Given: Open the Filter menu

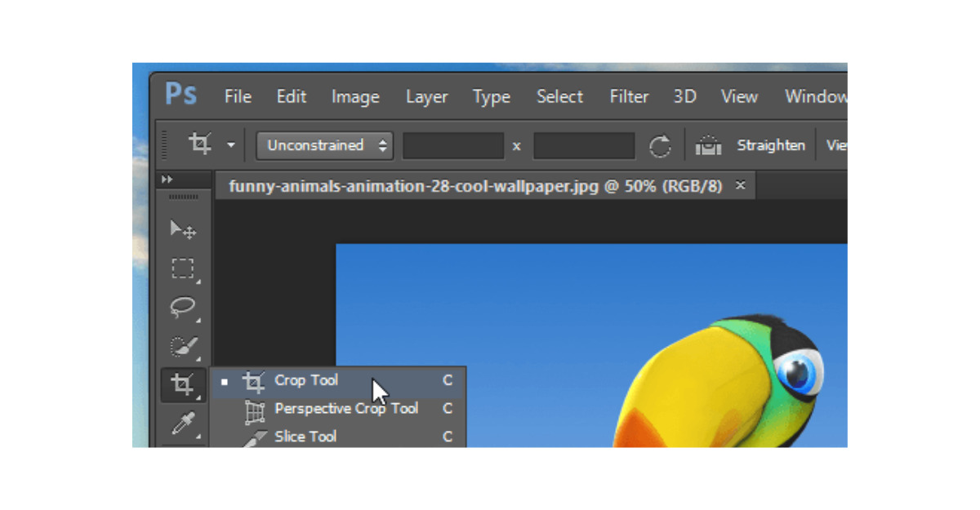Looking at the screenshot, I should click(x=629, y=96).
